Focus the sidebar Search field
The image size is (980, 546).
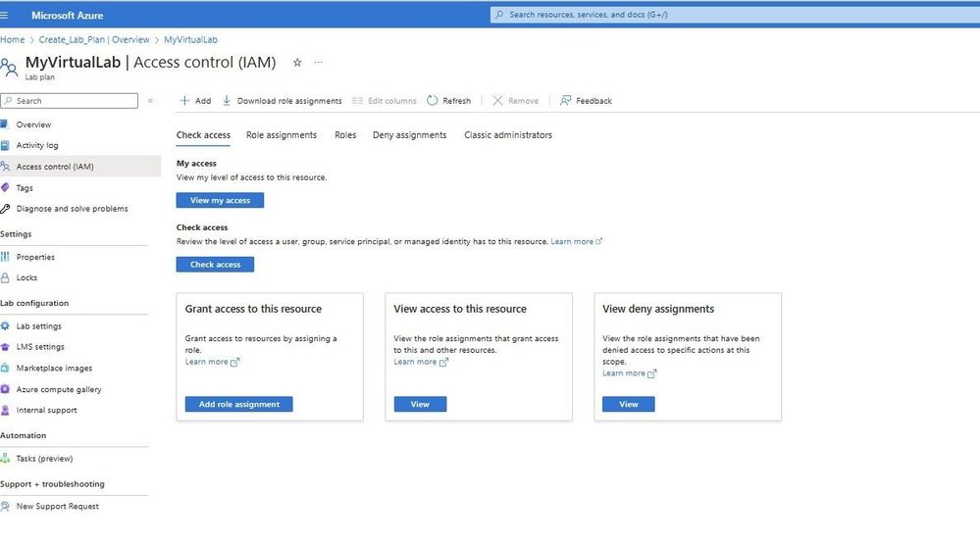tap(70, 101)
